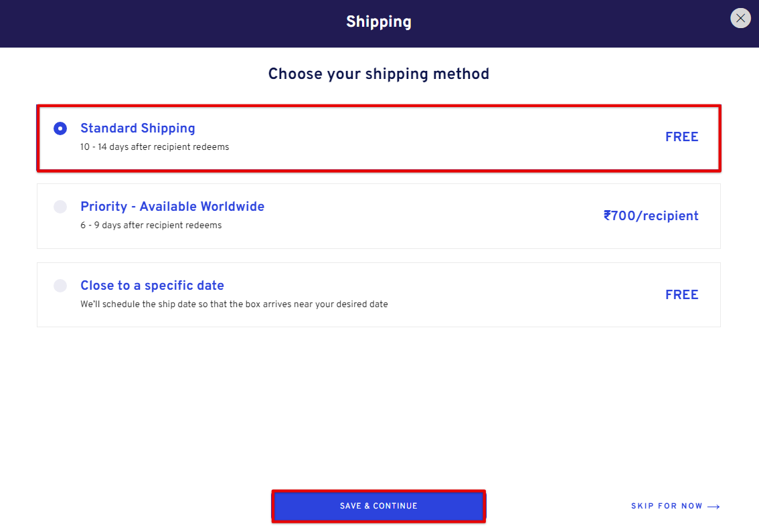
Task: Click the 'Choose your shipping method' heading
Action: click(x=379, y=74)
